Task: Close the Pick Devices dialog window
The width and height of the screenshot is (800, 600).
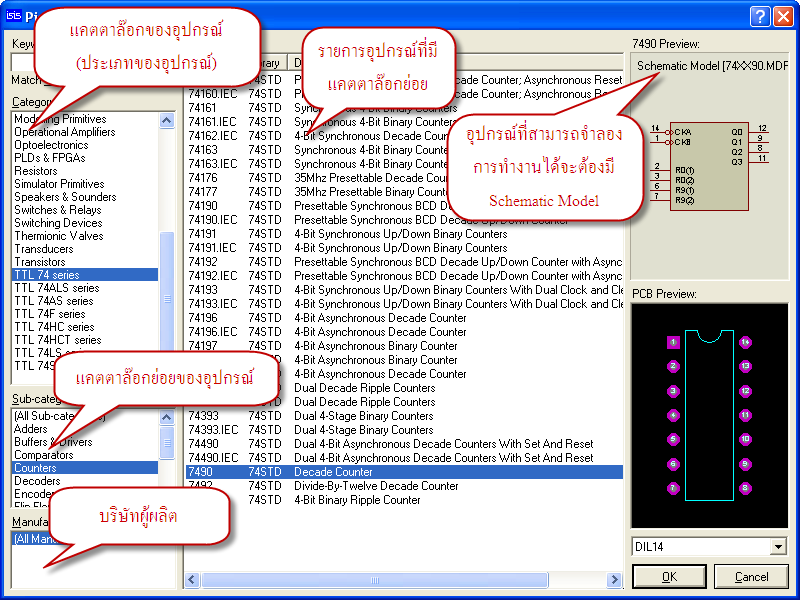Action: (782, 14)
